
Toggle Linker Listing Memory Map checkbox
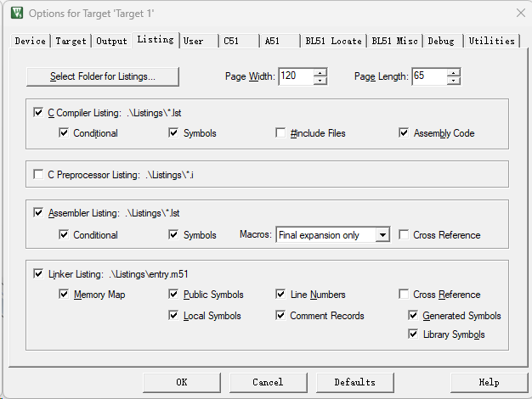point(64,295)
